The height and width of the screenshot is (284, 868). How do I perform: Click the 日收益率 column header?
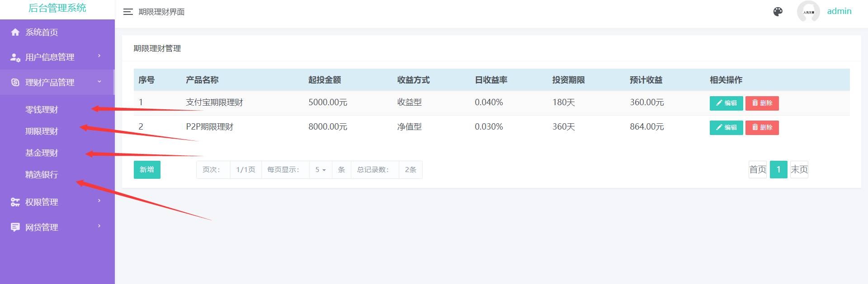491,80
